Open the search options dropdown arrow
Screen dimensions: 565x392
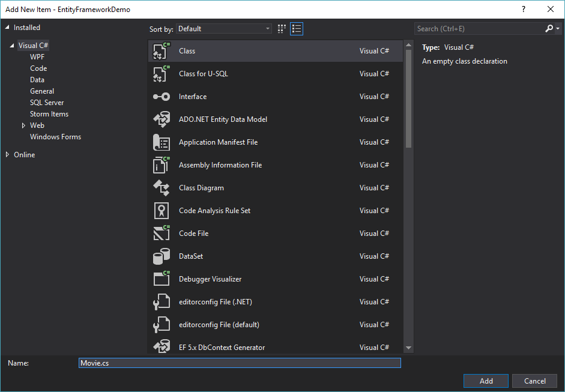[x=558, y=28]
